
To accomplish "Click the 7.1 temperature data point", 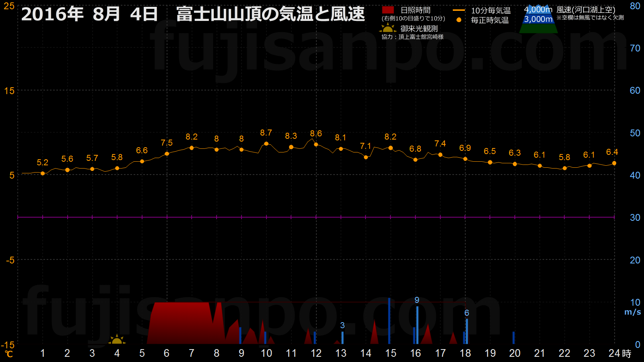I will [366, 157].
